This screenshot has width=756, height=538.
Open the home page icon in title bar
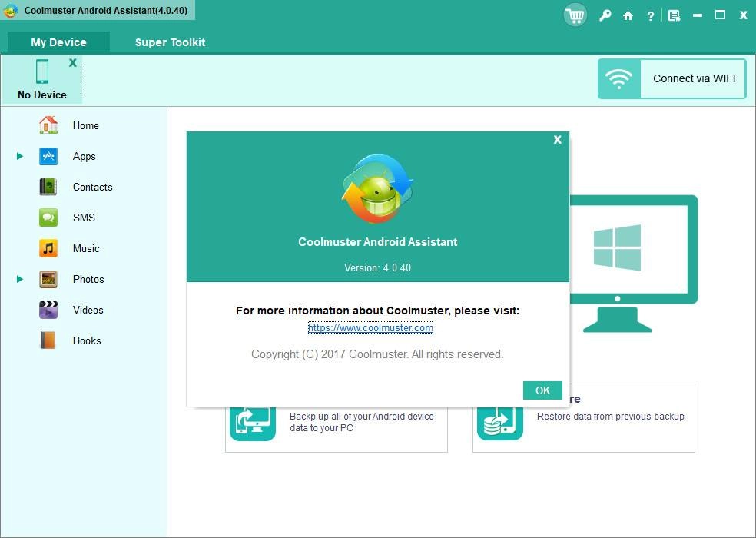(628, 16)
